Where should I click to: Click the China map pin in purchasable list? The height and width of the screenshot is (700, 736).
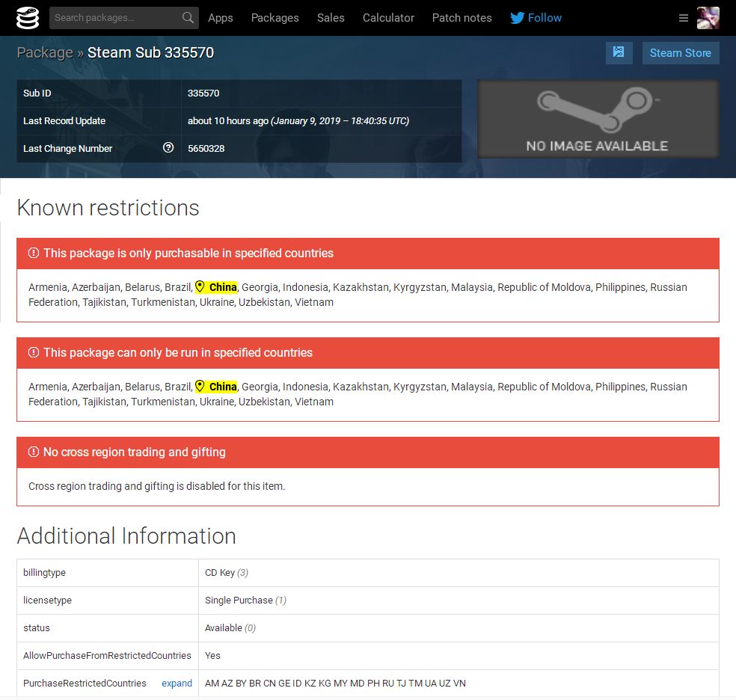click(200, 286)
